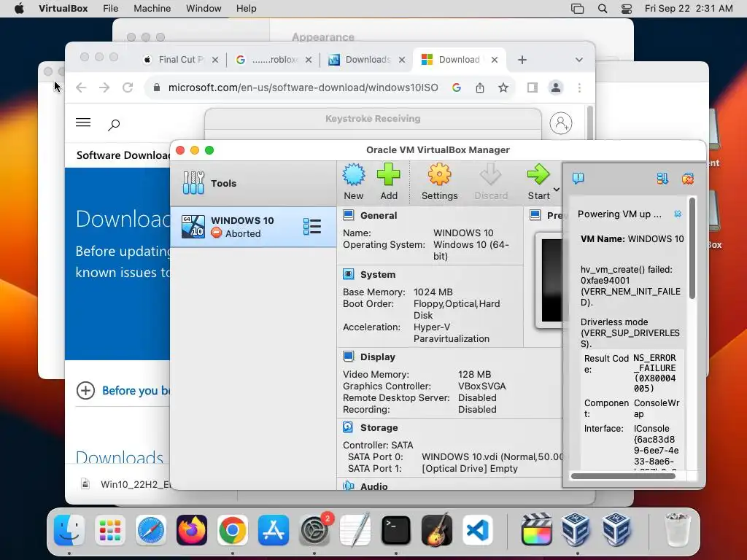
Task: Click the Chrome reload button
Action: click(128, 87)
